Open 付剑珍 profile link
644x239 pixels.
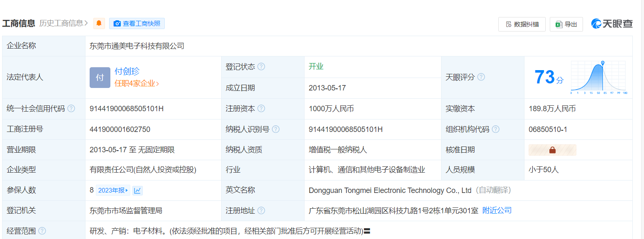127,71
